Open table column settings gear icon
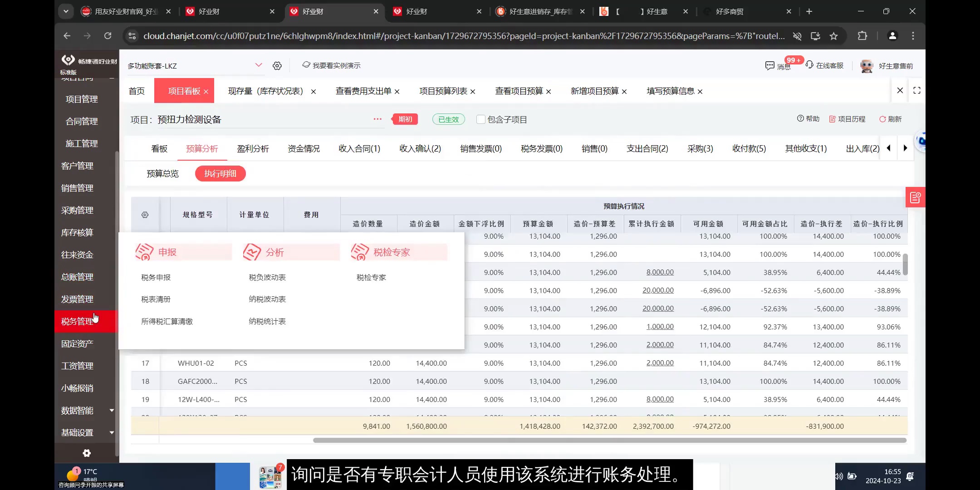Image resolution: width=980 pixels, height=490 pixels. click(x=145, y=214)
